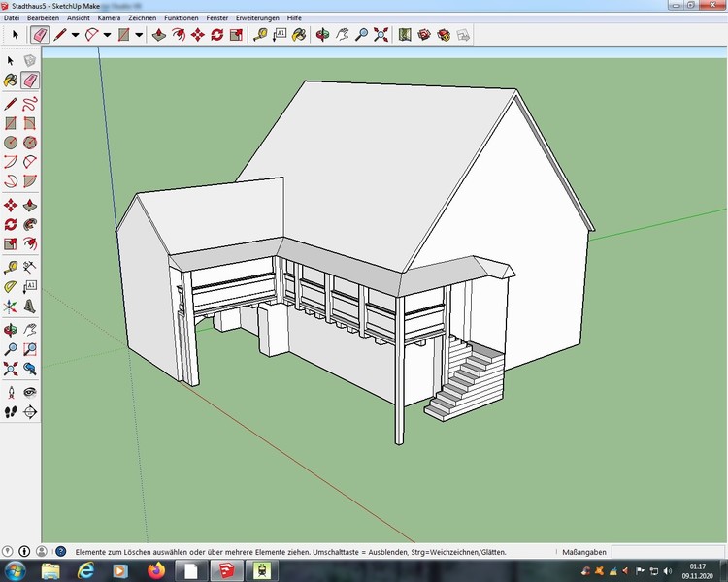Choose Push/Pull in left toolbar
The image size is (728, 582).
[x=30, y=205]
